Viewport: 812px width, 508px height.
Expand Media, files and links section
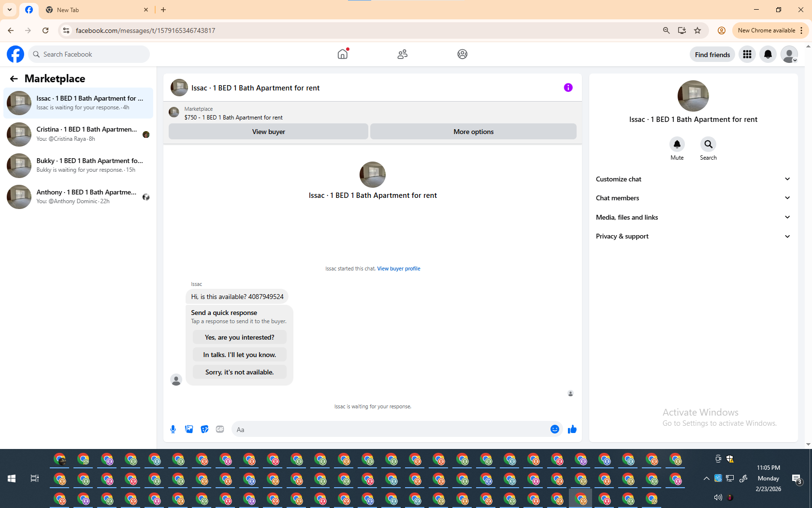coord(693,217)
